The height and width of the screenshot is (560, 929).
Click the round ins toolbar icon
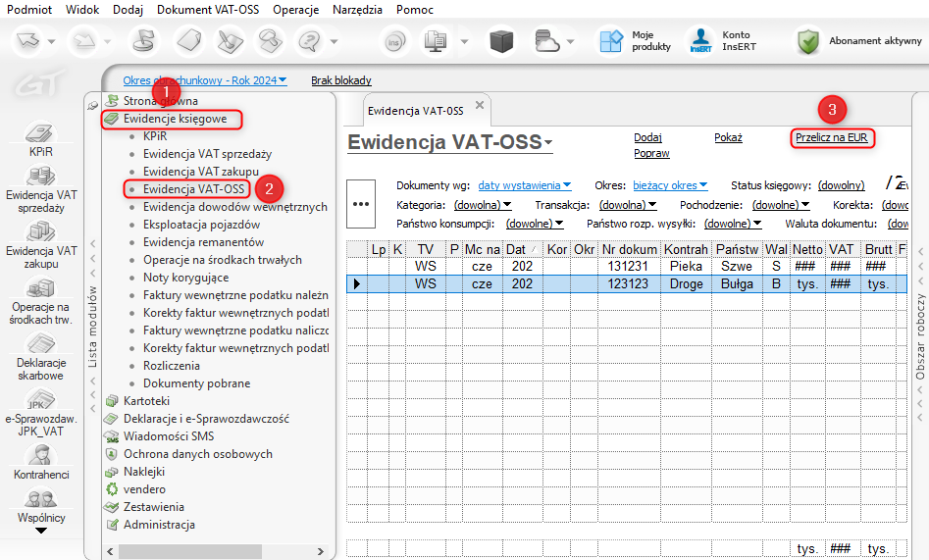tap(394, 41)
